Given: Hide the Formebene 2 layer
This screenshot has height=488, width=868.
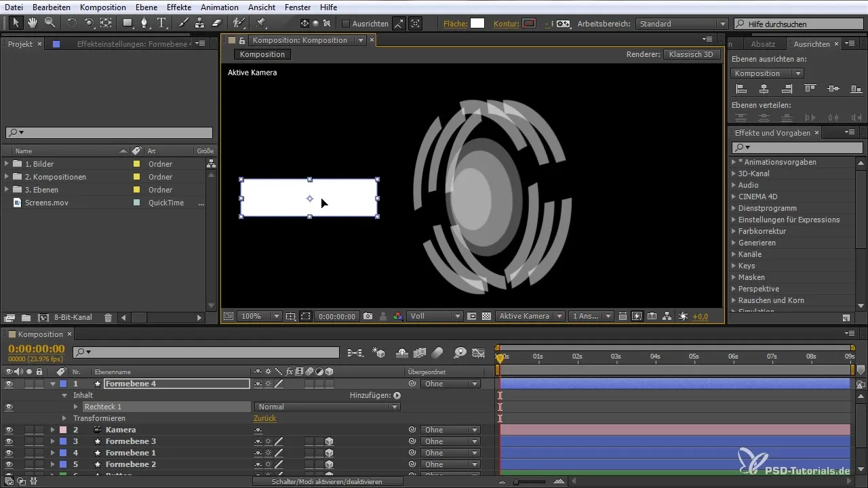Looking at the screenshot, I should (9, 464).
